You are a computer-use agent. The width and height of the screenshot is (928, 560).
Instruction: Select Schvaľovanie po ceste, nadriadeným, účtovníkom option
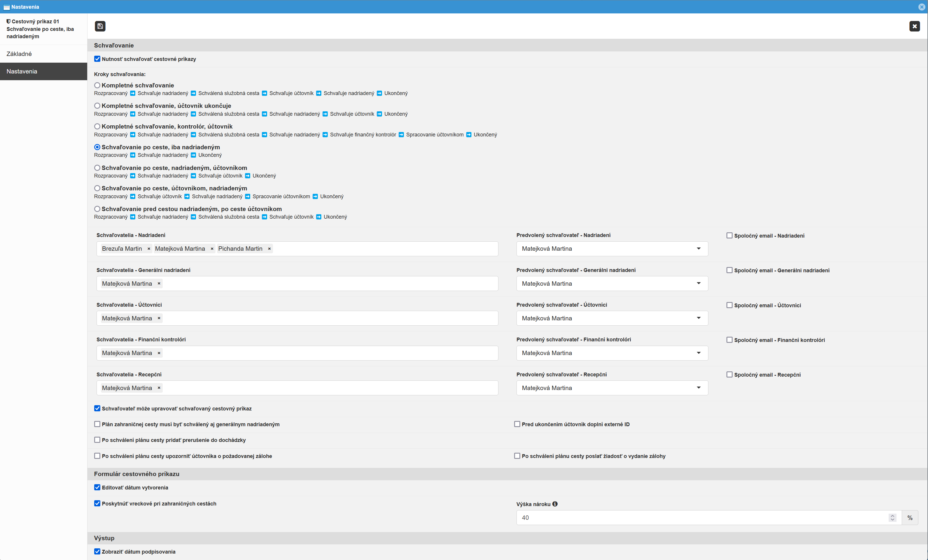click(x=97, y=168)
